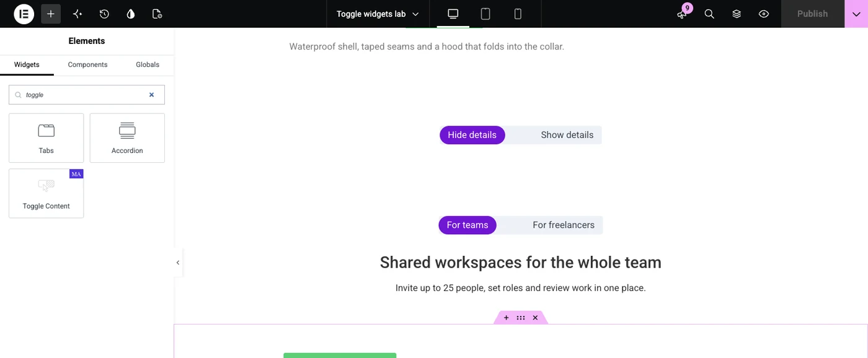Click the Publish button
Viewport: 868px width, 358px height.
point(812,14)
